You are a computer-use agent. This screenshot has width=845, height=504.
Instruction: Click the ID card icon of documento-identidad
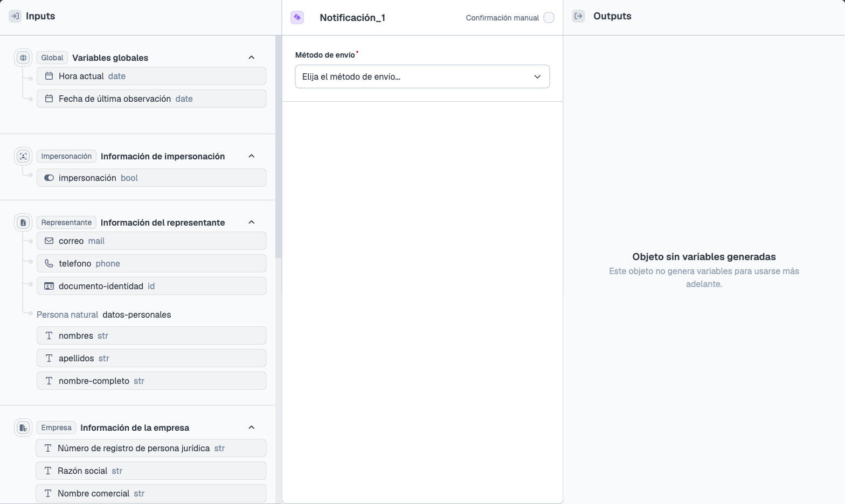[x=49, y=286]
